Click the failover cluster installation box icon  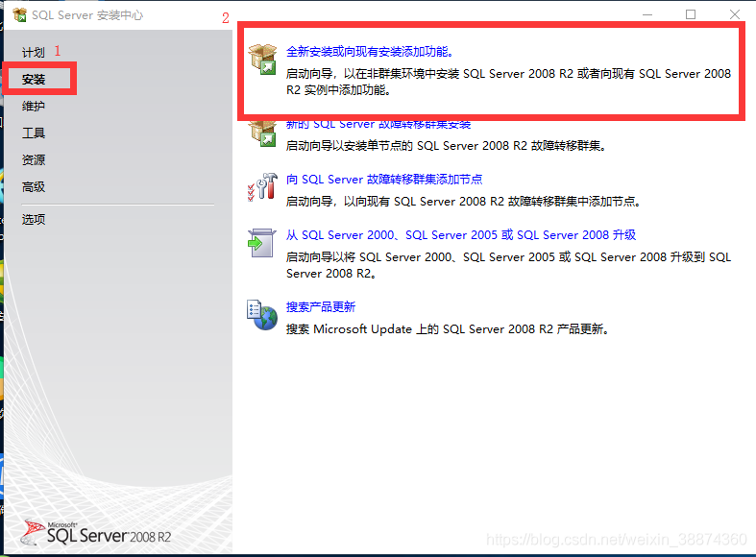tap(262, 133)
